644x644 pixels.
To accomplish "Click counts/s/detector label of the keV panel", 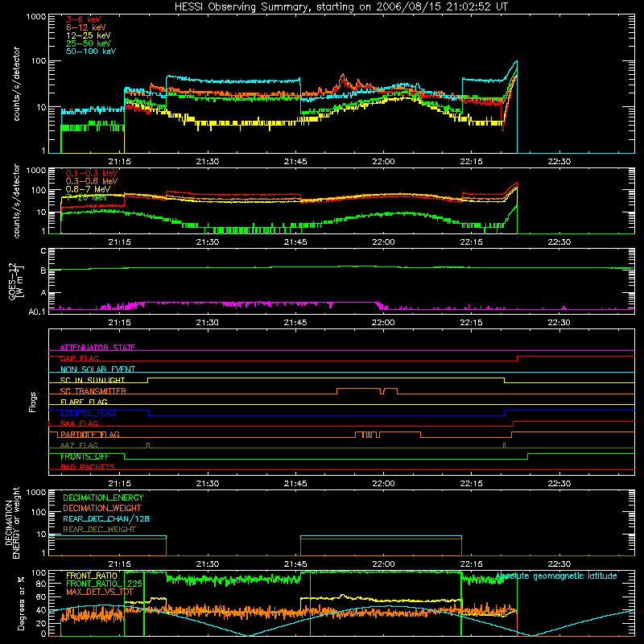I will pyautogui.click(x=17, y=84).
